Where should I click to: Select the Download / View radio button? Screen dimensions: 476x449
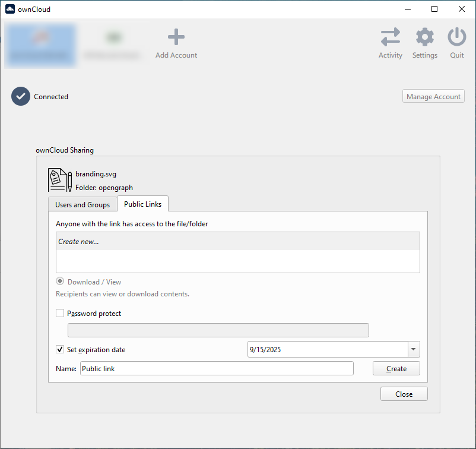tap(60, 282)
